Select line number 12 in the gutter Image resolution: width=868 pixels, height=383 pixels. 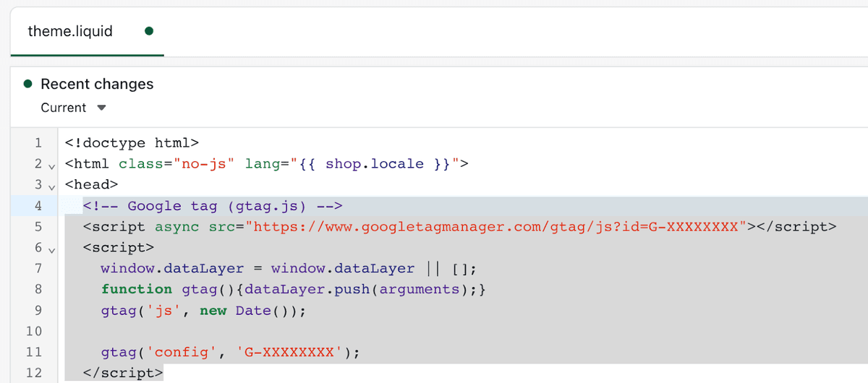(34, 374)
